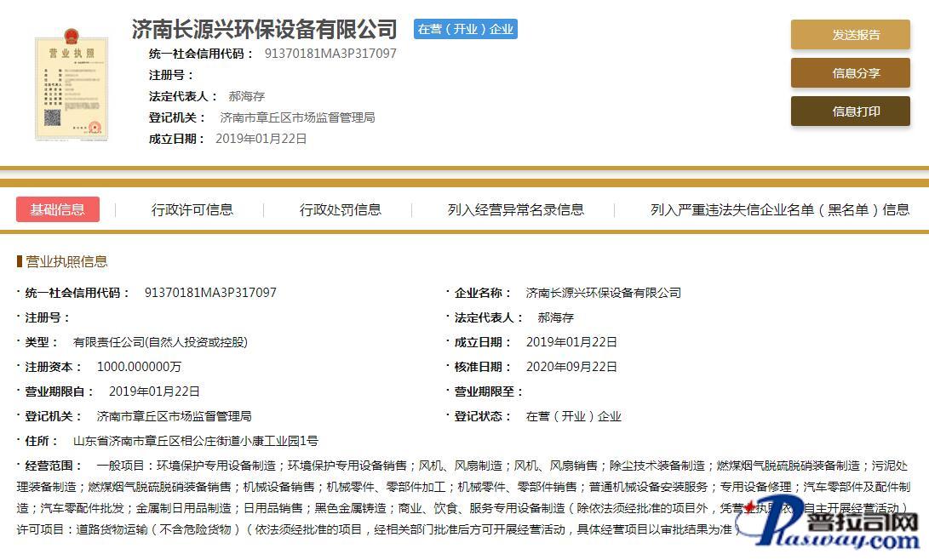Open the 行政处罚信息 tab
The height and width of the screenshot is (560, 929).
click(x=340, y=209)
